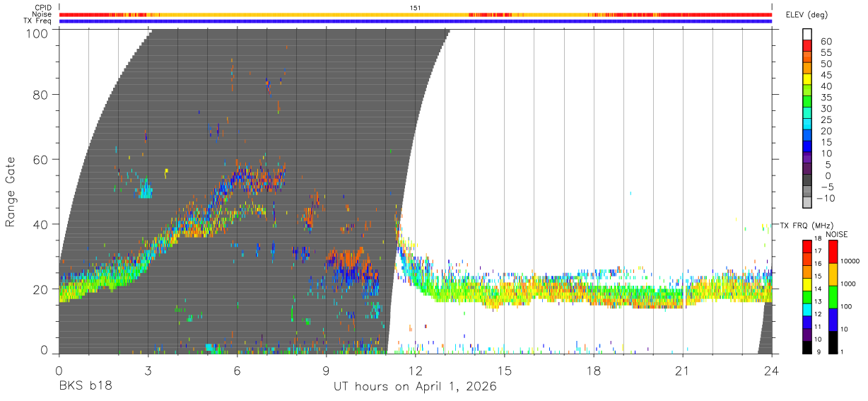Screen dimensions: 868x401
Task: Click the 'TX Freq' label at top left
Action: coord(38,21)
